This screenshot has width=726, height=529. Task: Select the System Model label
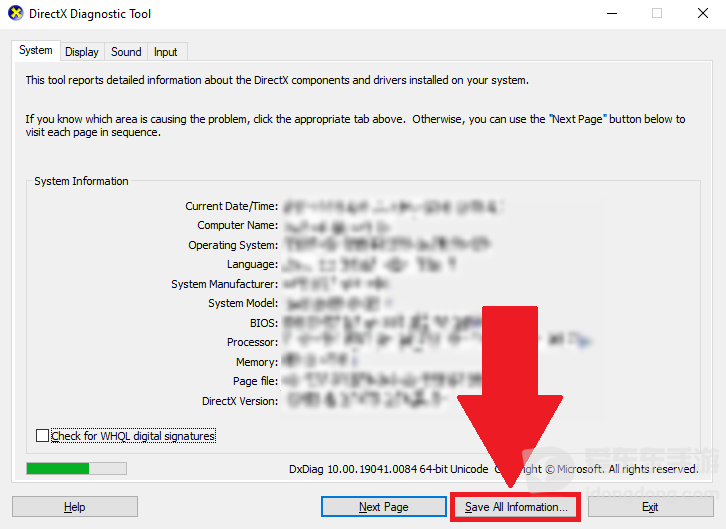click(x=243, y=303)
